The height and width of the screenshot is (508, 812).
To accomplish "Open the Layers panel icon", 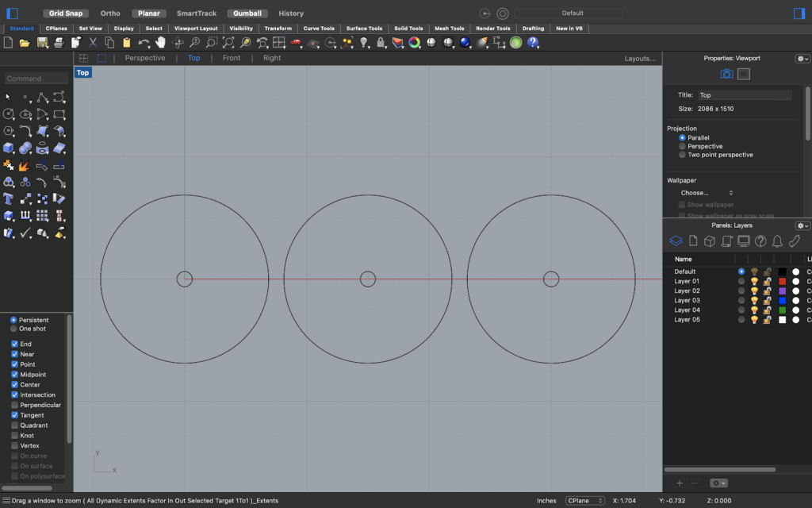I will 676,241.
